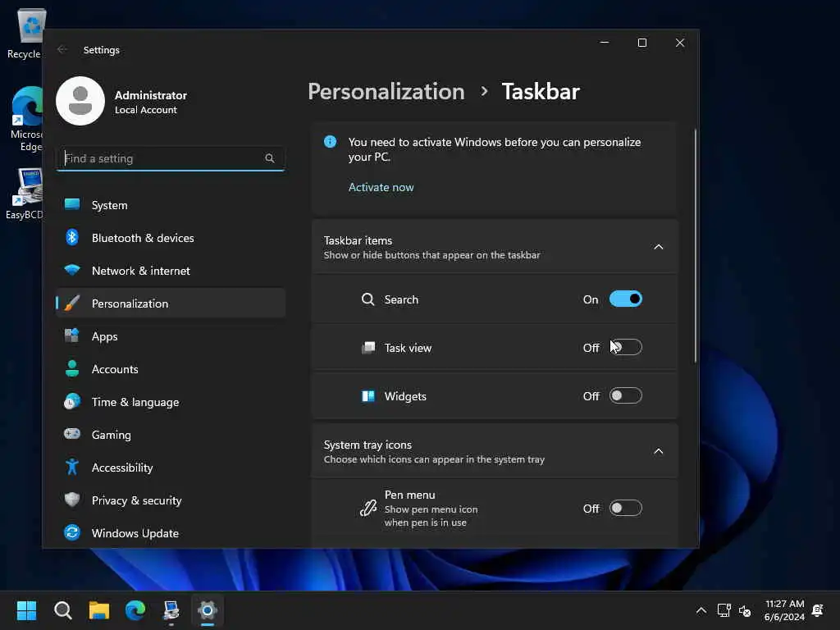This screenshot has height=630, width=840.
Task: Open the Windows Start menu
Action: pyautogui.click(x=26, y=610)
